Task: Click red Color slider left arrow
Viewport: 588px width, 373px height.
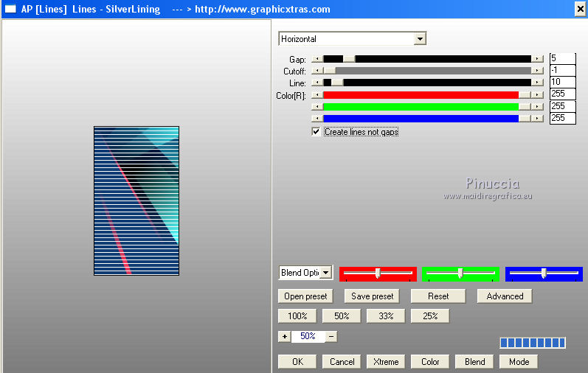Action: (x=317, y=95)
